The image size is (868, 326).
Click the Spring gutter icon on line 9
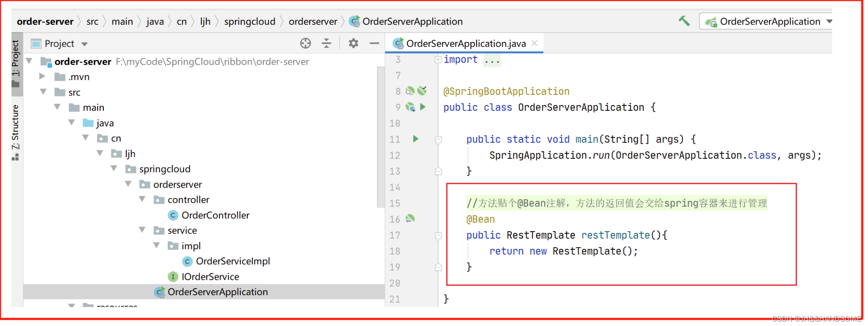(410, 107)
